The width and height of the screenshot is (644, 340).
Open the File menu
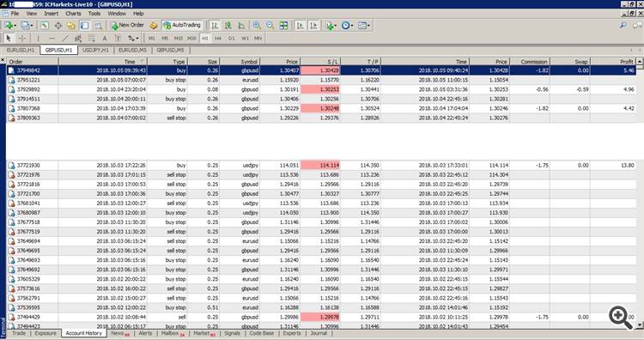point(15,13)
